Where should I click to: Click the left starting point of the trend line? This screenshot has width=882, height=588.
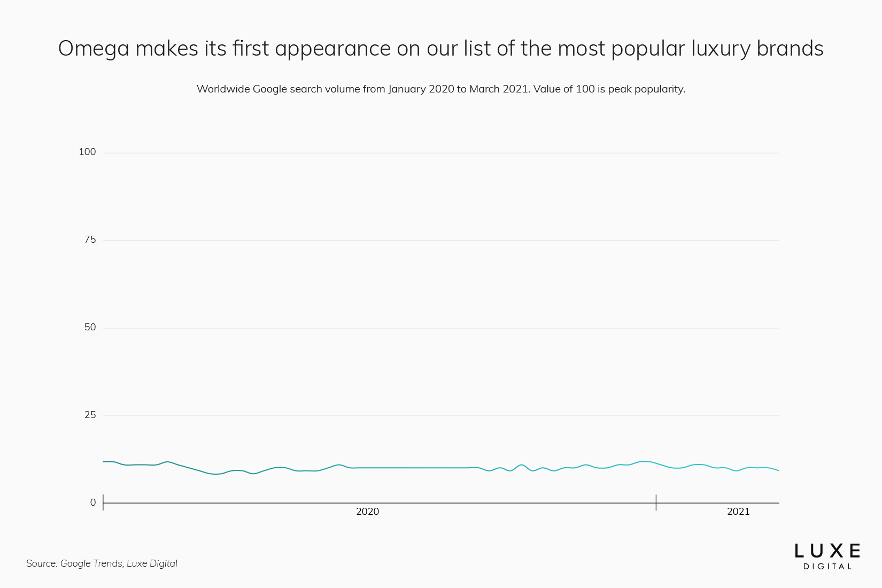coord(104,461)
